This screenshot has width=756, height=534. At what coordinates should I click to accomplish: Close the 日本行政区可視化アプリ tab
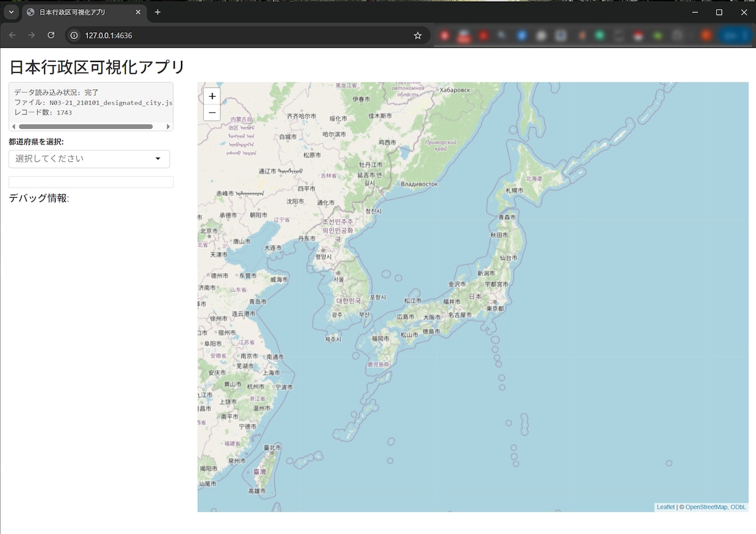click(x=138, y=12)
